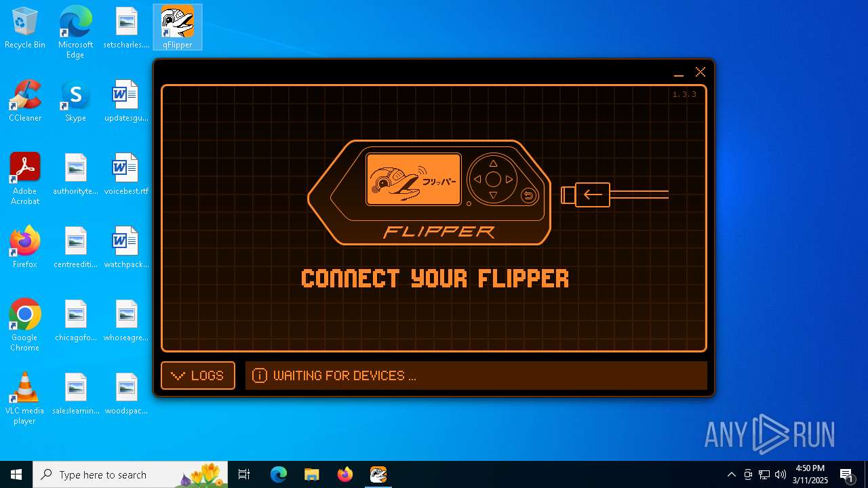Screen dimensions: 868x488
Task: Select the qFlipper desktop shortcut
Action: tap(177, 27)
